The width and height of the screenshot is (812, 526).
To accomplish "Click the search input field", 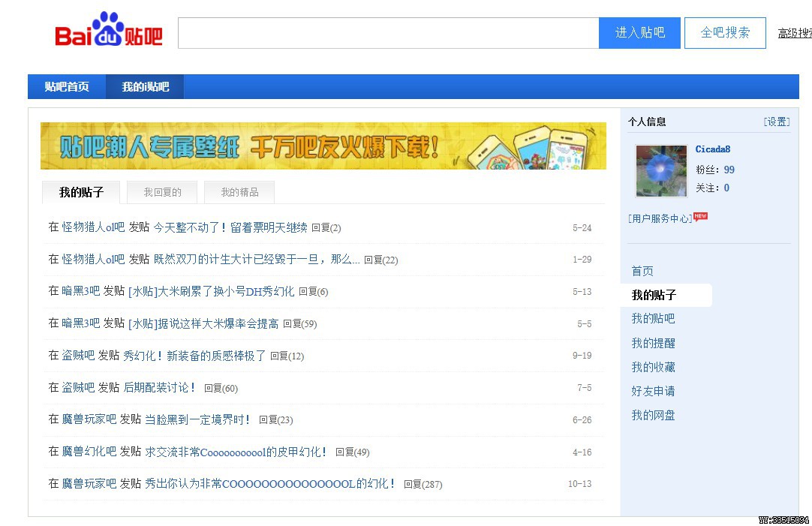I will [386, 32].
